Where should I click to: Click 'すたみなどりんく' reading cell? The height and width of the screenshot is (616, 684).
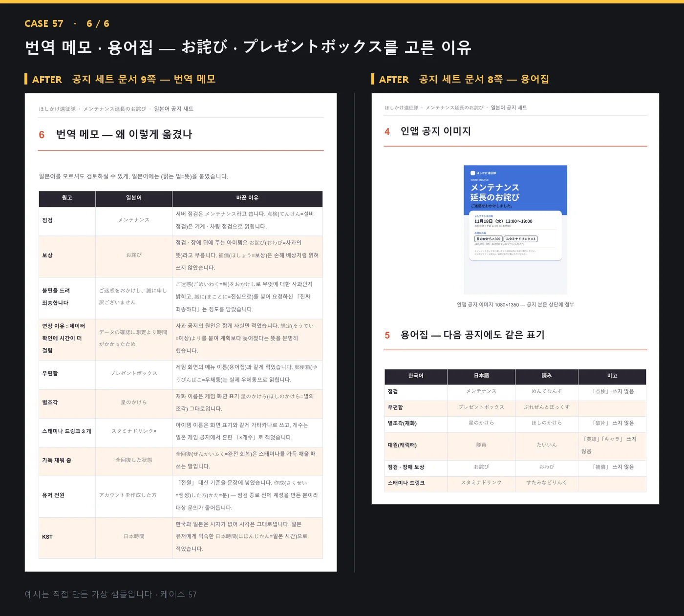[x=547, y=483]
